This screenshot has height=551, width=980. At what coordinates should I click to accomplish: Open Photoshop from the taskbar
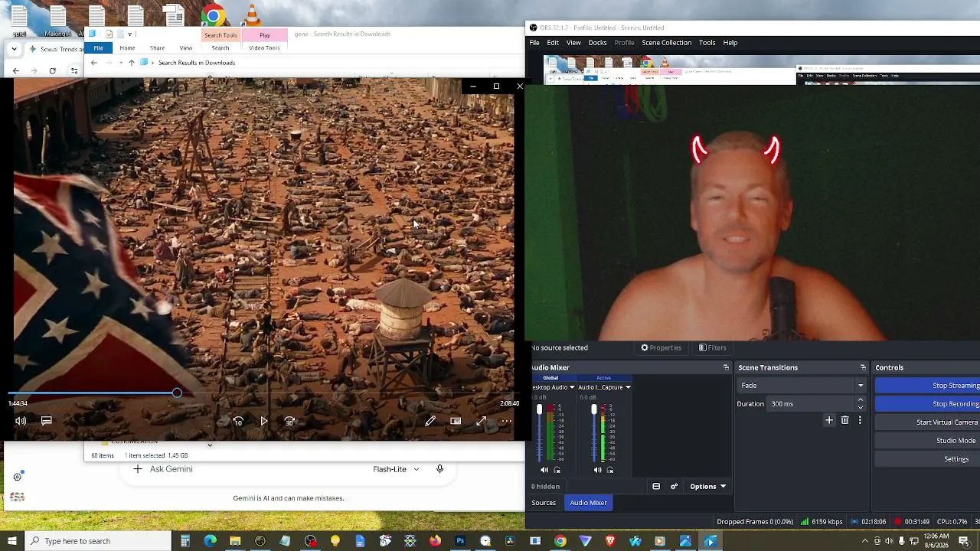pyautogui.click(x=460, y=541)
